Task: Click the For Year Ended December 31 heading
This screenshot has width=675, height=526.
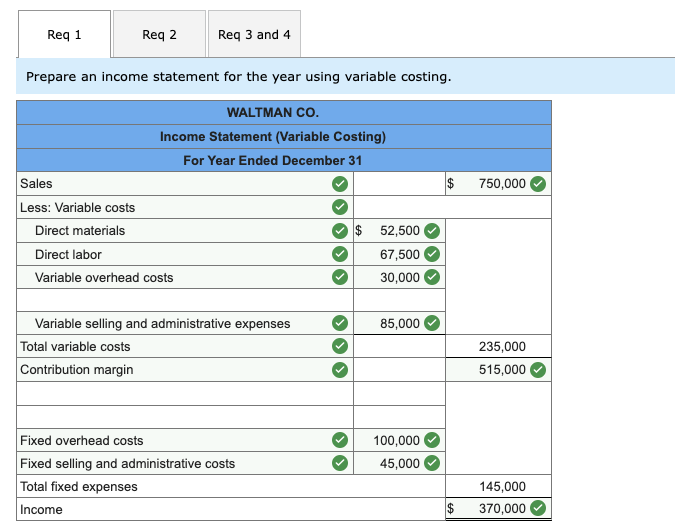Action: 272,160
